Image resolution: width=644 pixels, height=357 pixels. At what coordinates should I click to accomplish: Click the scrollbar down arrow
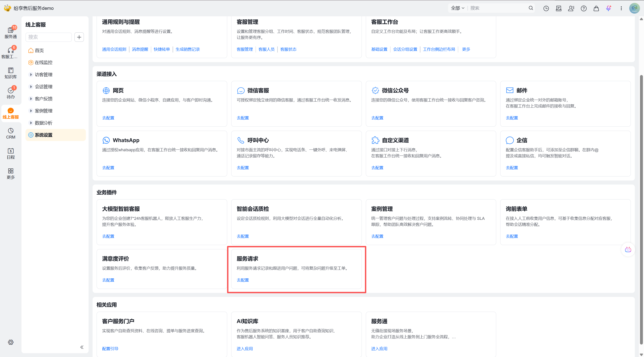(641, 355)
